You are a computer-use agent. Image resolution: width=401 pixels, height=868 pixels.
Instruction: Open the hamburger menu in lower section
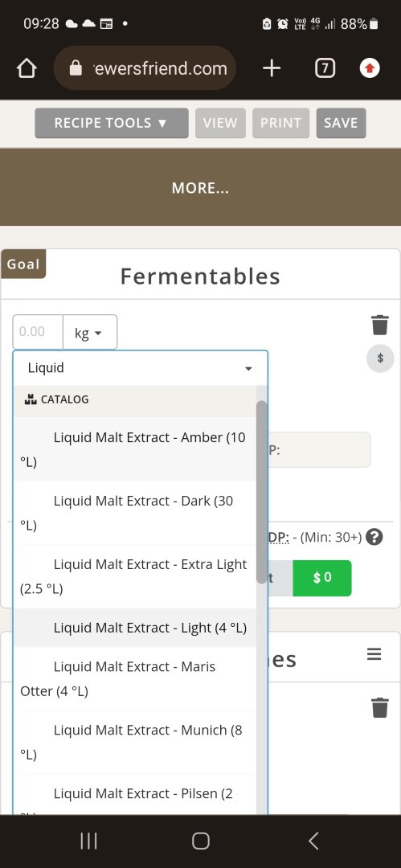click(374, 654)
